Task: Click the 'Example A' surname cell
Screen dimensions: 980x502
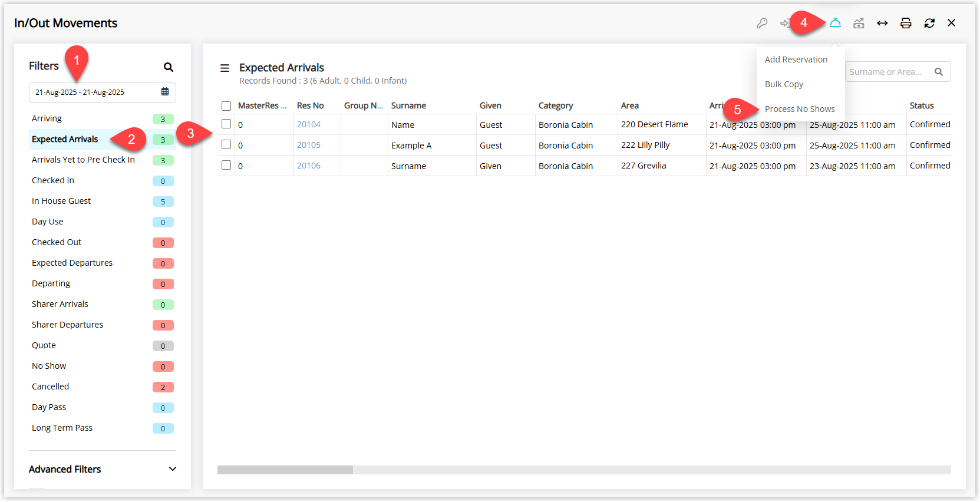Action: 411,146
